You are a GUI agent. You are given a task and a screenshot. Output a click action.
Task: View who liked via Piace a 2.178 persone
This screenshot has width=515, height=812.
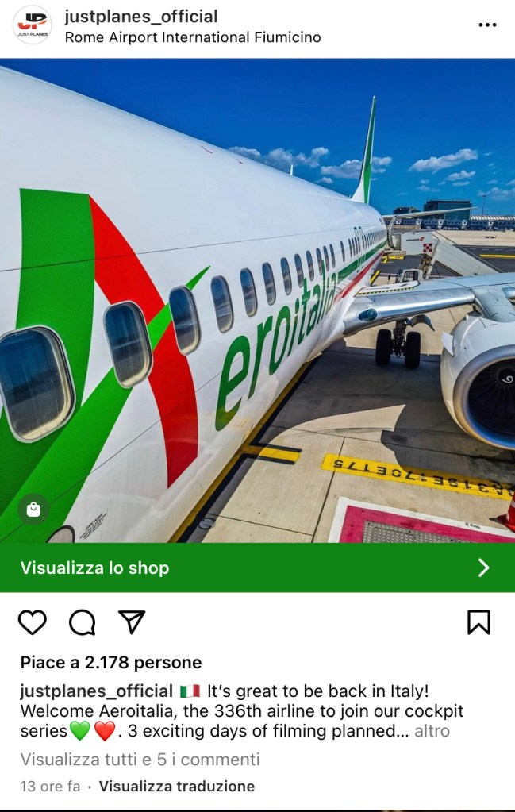click(x=111, y=662)
